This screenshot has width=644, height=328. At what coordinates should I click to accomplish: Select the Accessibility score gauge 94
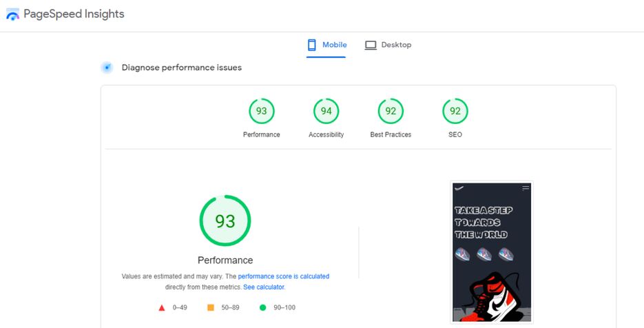point(326,112)
